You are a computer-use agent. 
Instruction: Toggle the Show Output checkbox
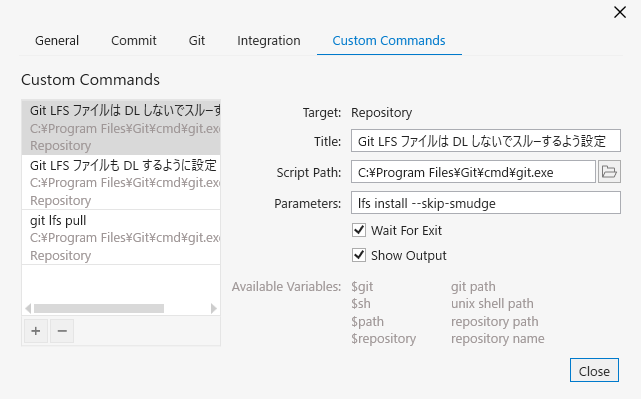[x=359, y=255]
